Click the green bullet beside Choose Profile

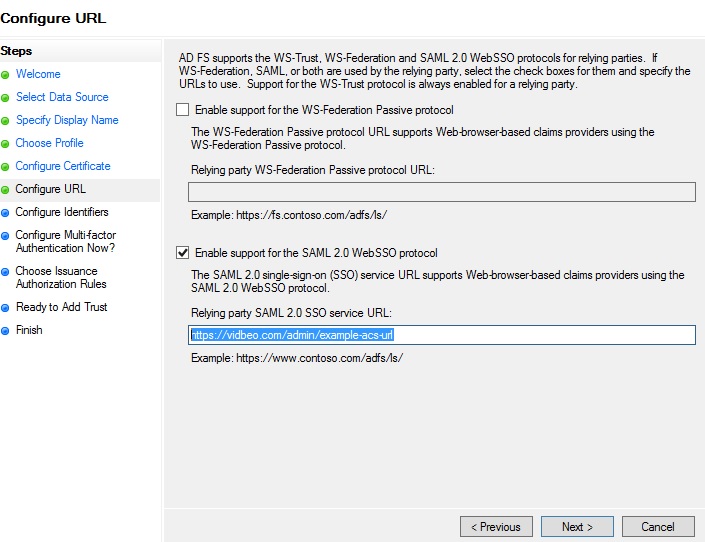(x=5, y=144)
